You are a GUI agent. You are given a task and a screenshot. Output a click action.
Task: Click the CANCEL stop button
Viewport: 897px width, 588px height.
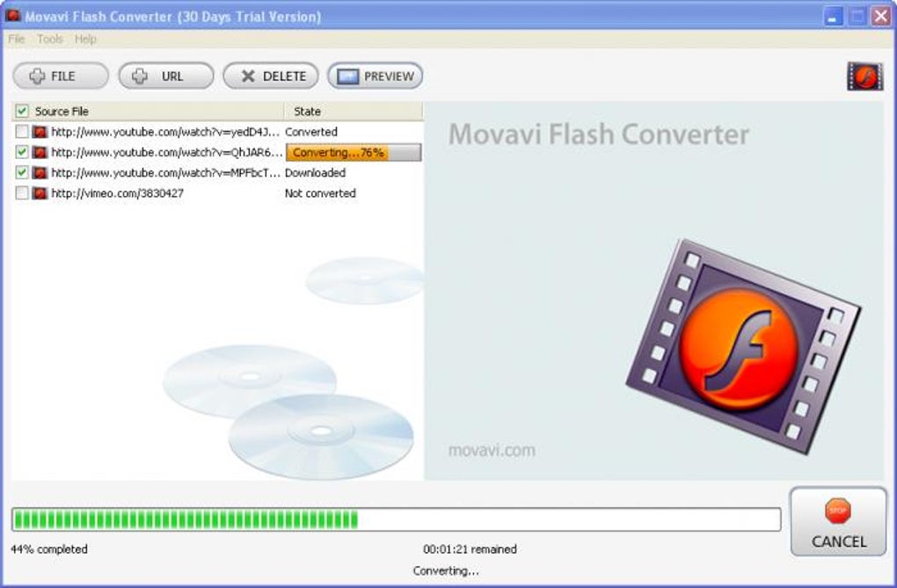click(x=838, y=522)
